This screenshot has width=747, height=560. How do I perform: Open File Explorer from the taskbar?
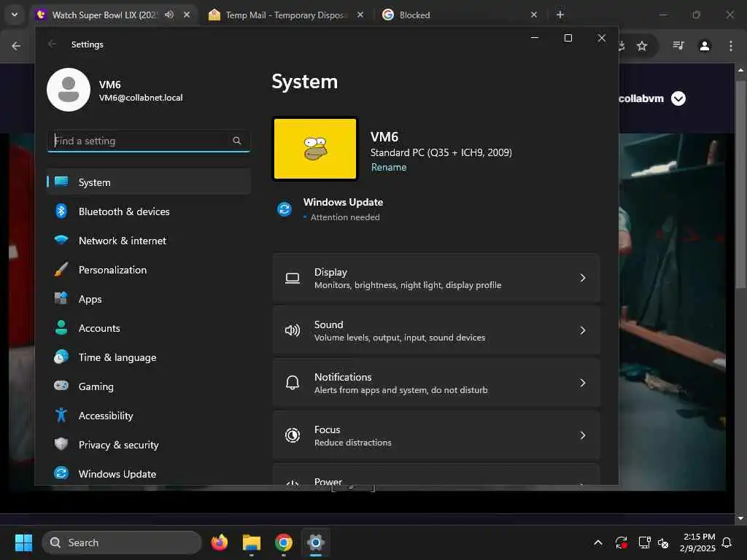(252, 542)
